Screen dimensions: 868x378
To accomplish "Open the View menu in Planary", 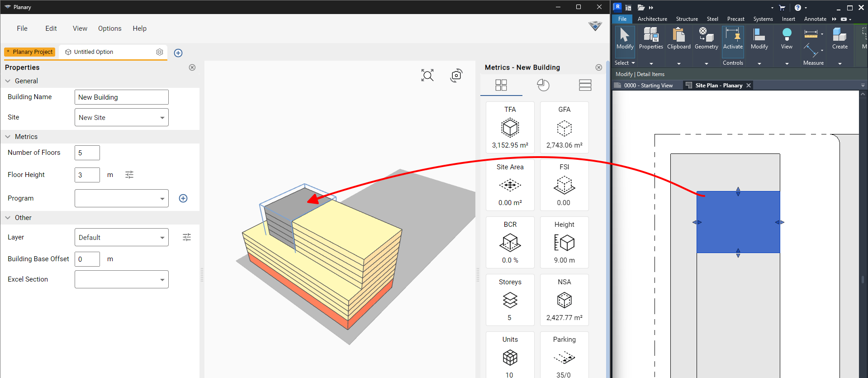I will pyautogui.click(x=80, y=29).
